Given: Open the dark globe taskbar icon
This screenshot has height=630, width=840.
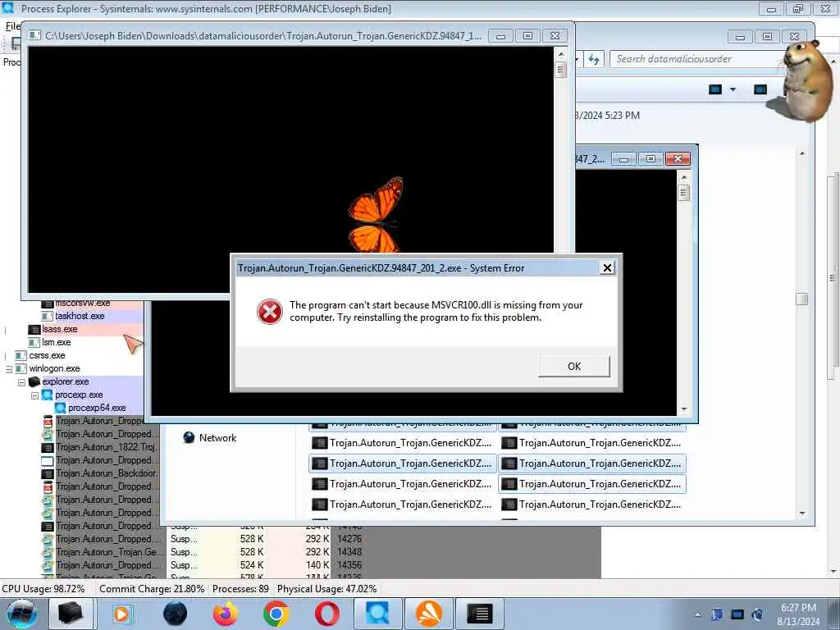Looking at the screenshot, I should 176,614.
